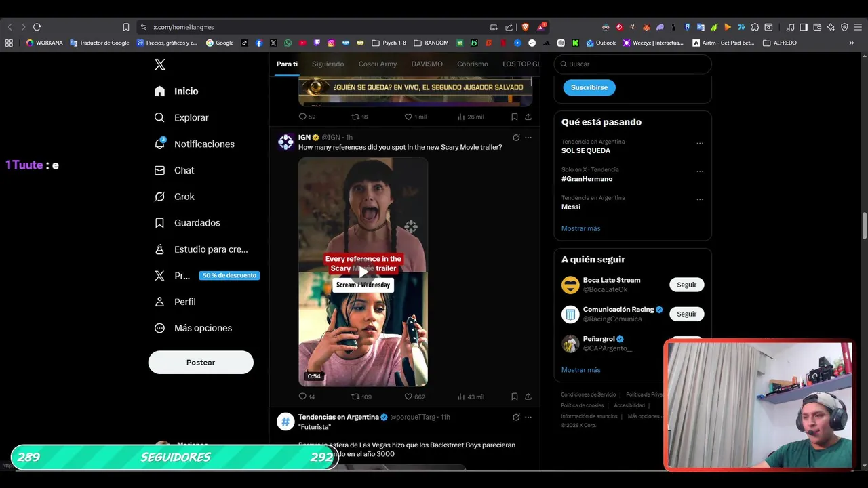Screen dimensions: 868x488
Task: Open the RANDOM bookmarks folder
Action: click(431, 43)
